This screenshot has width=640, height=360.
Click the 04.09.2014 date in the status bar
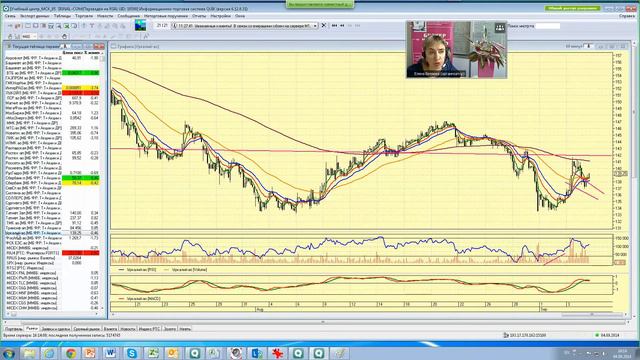tap(610, 336)
